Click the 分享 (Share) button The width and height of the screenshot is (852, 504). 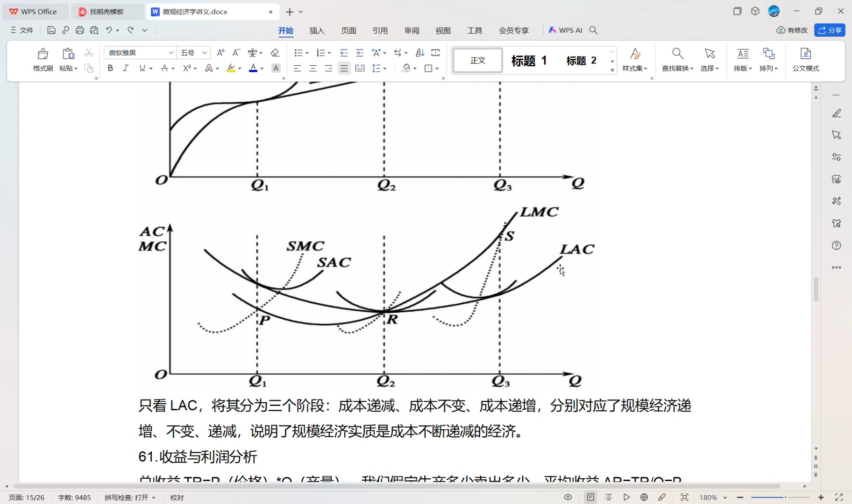click(x=831, y=30)
